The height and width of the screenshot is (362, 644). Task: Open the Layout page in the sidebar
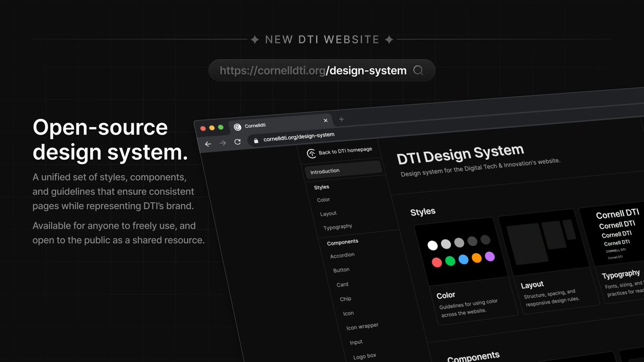tap(328, 213)
